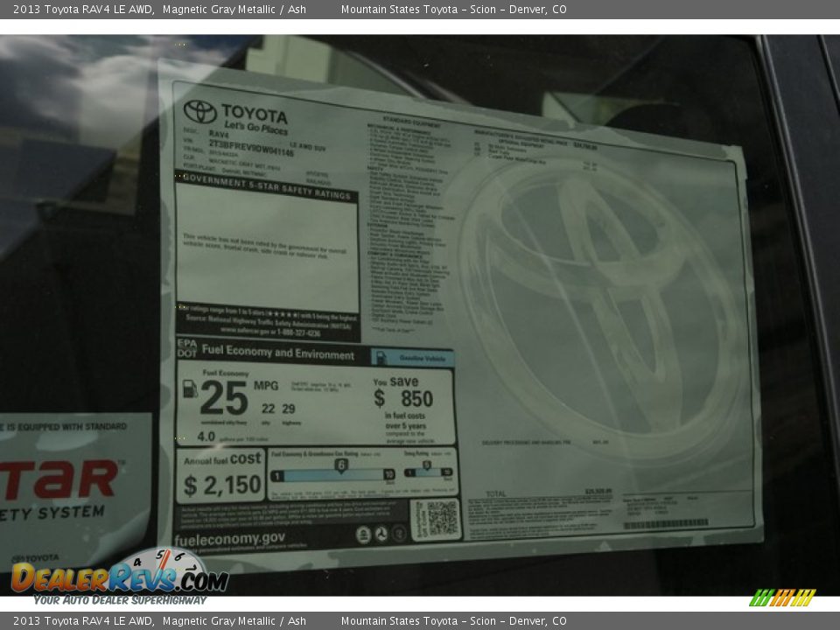Click the top caption '2013 Toyota RAV4 LE AWD'
Image resolution: width=840 pixels, height=630 pixels.
[82, 9]
